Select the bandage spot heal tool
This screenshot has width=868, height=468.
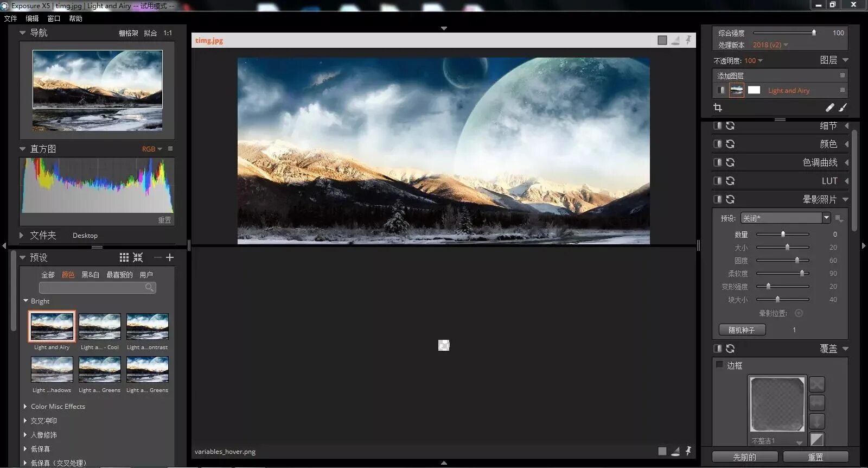829,107
